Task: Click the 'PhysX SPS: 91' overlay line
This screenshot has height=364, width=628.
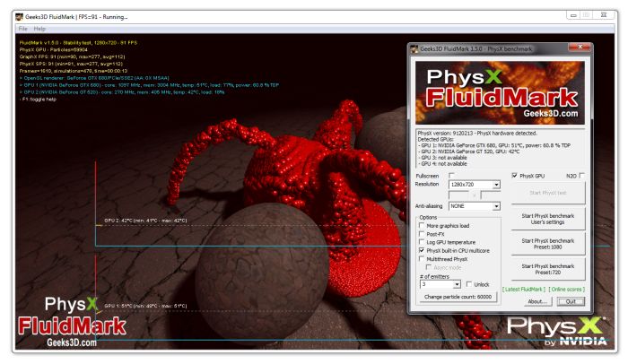Action: (71, 64)
